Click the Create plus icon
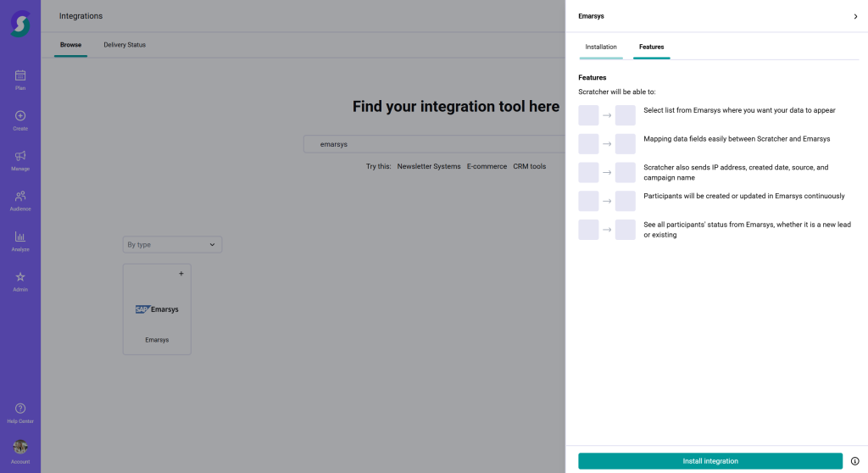The width and height of the screenshot is (868, 473). pos(20,116)
